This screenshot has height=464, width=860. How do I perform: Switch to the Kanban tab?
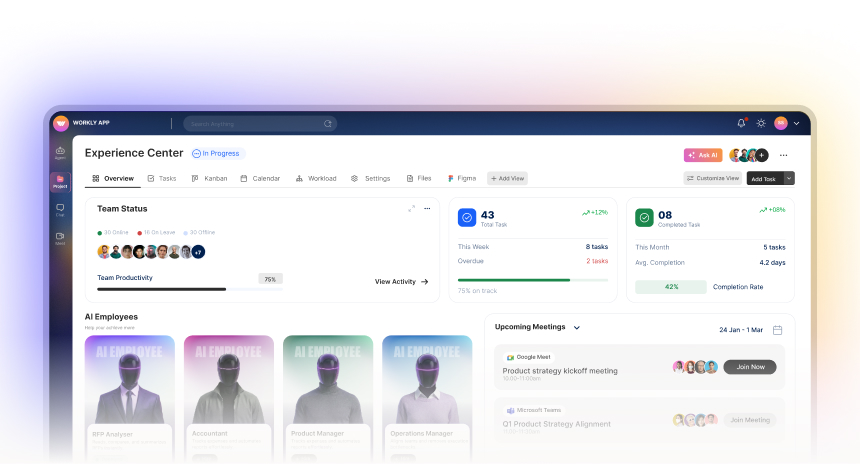coord(210,178)
